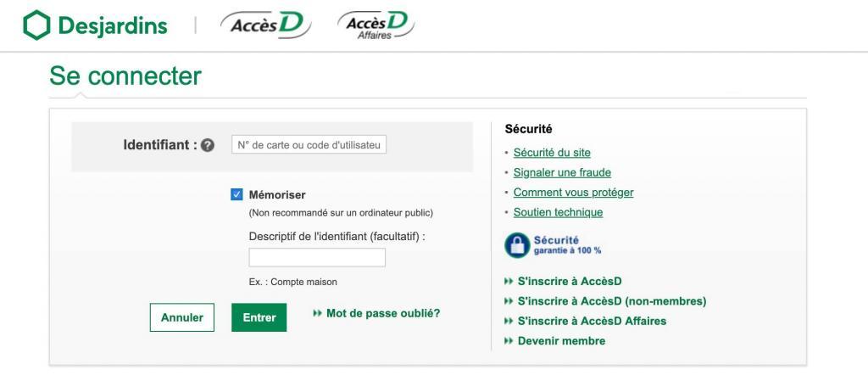The height and width of the screenshot is (381, 868).
Task: Click the Descriptif de l'identifiant text box
Action: click(x=317, y=257)
